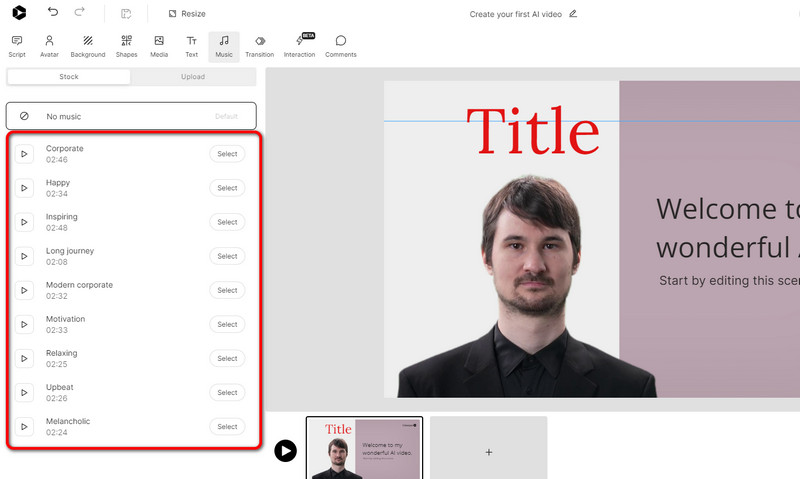Preview the Happy track
The height and width of the screenshot is (479, 800).
[x=25, y=188]
